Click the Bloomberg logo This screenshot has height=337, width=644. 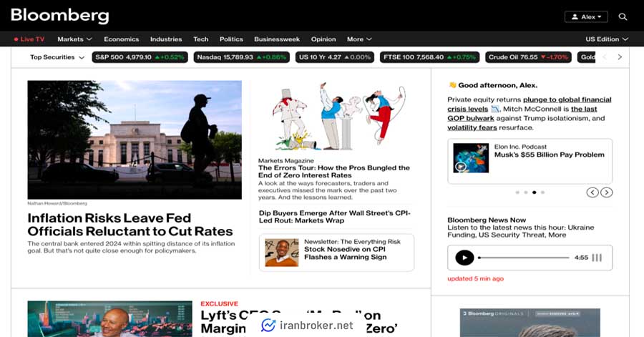point(60,16)
